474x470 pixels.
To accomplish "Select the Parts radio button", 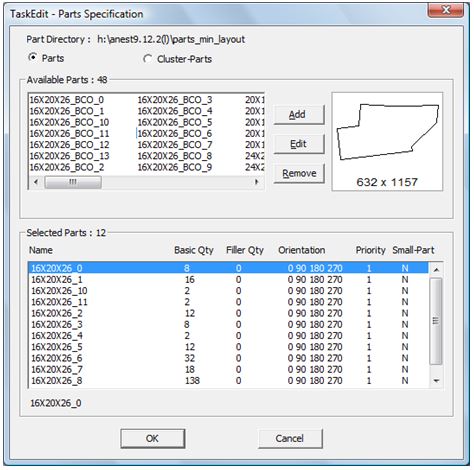I will [33, 58].
